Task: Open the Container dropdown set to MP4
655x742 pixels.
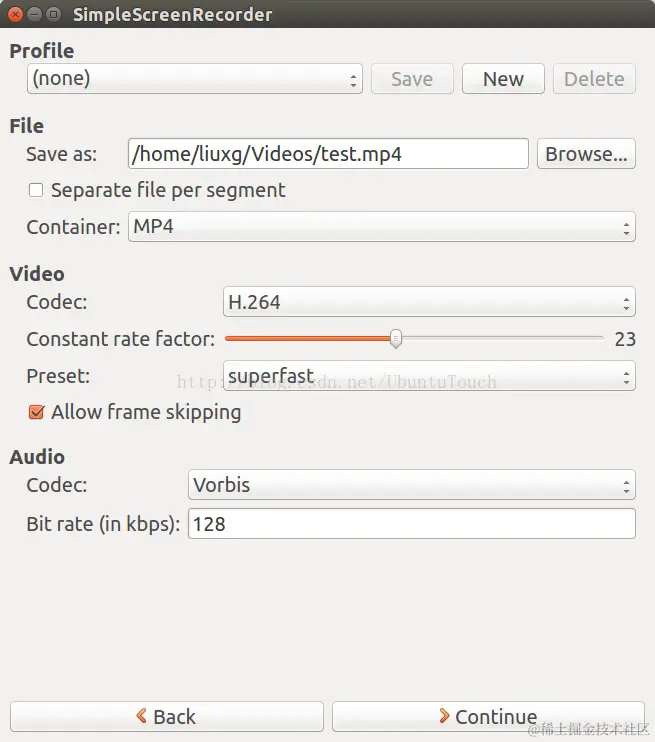Action: [381, 227]
